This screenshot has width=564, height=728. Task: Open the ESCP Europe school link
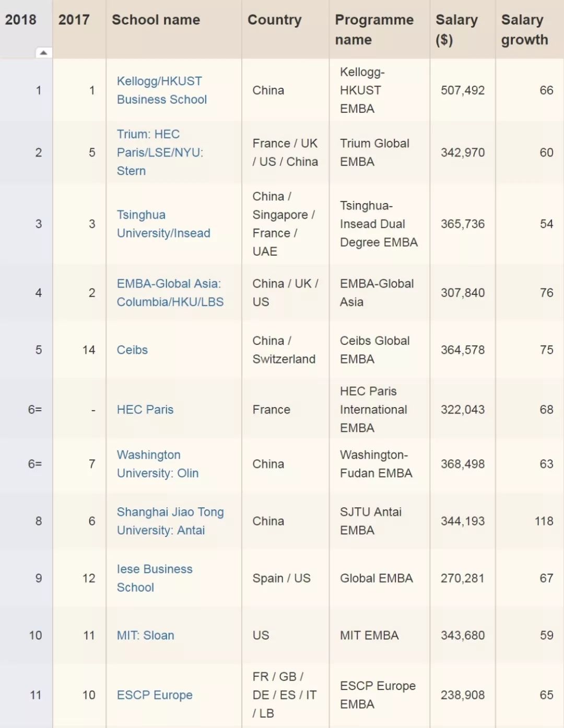155,695
